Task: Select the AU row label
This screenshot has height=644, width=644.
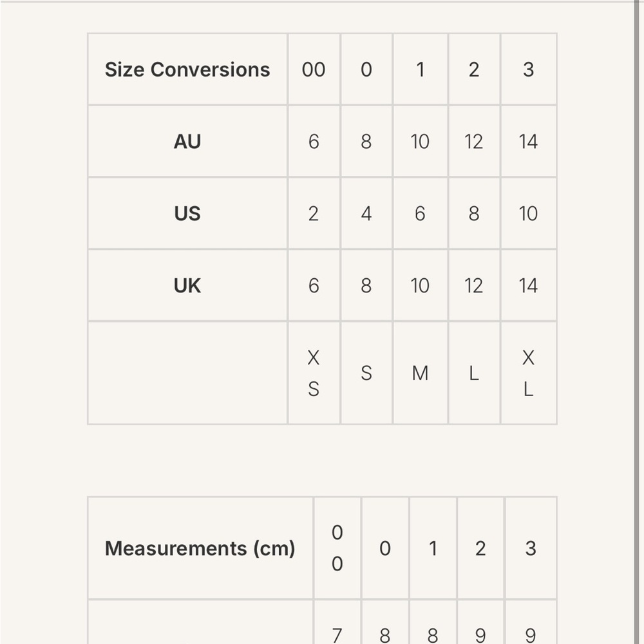Action: pyautogui.click(x=187, y=141)
